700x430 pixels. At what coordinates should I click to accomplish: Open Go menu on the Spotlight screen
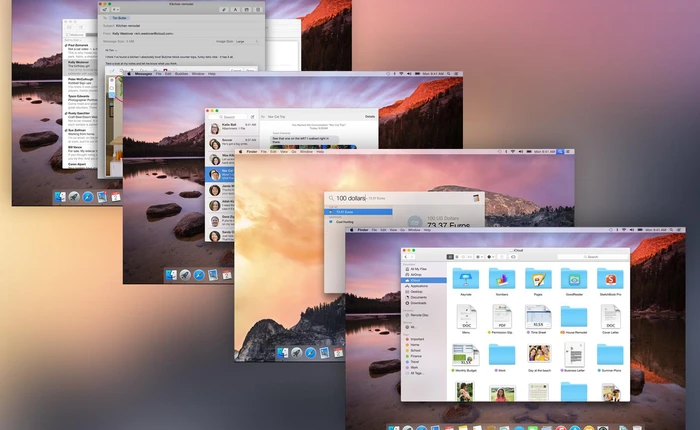[x=294, y=152]
